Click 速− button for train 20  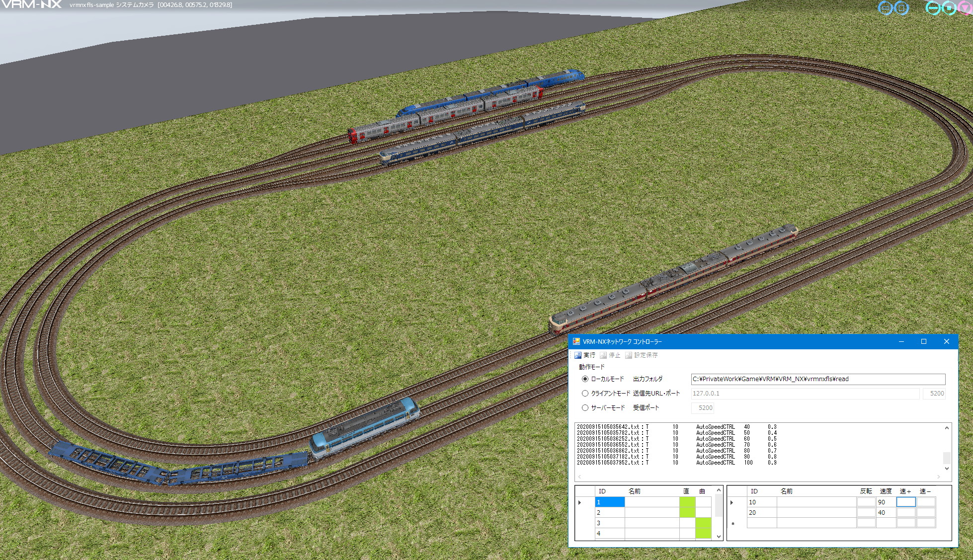pos(926,513)
